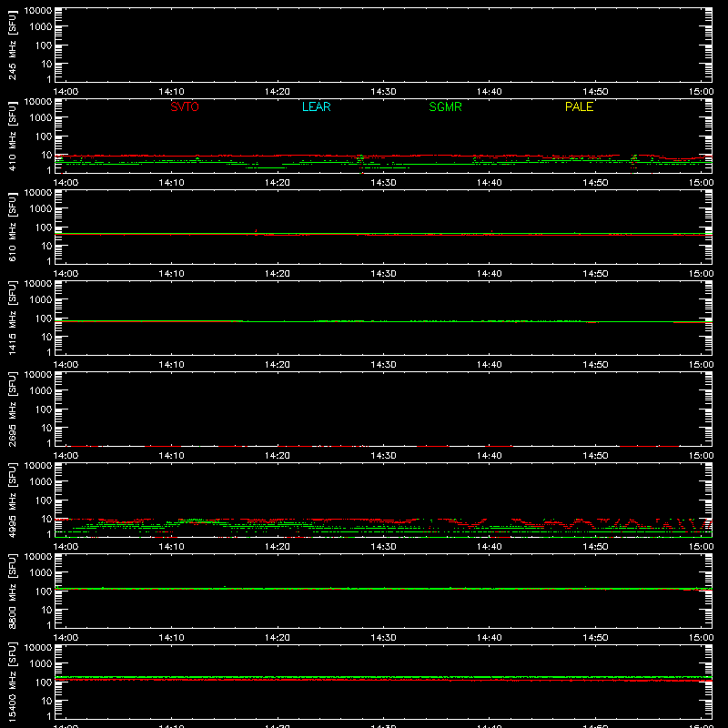
Task: Click 14:20 time label under 410 MHz panel
Action: click(278, 183)
